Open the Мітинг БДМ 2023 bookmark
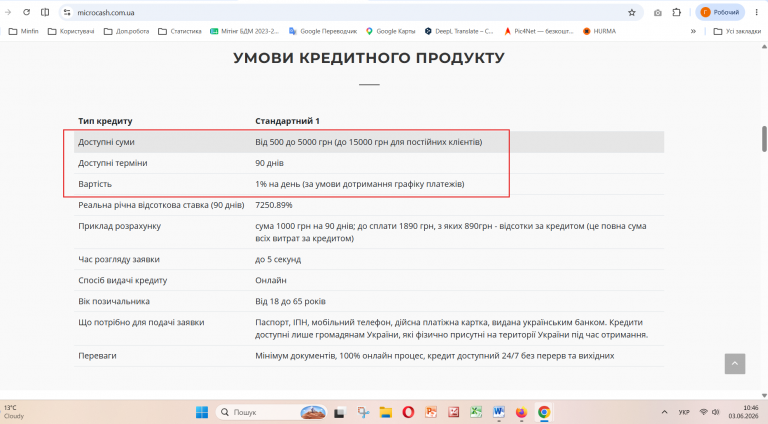Screen dimensions: 768x424 point(244,31)
